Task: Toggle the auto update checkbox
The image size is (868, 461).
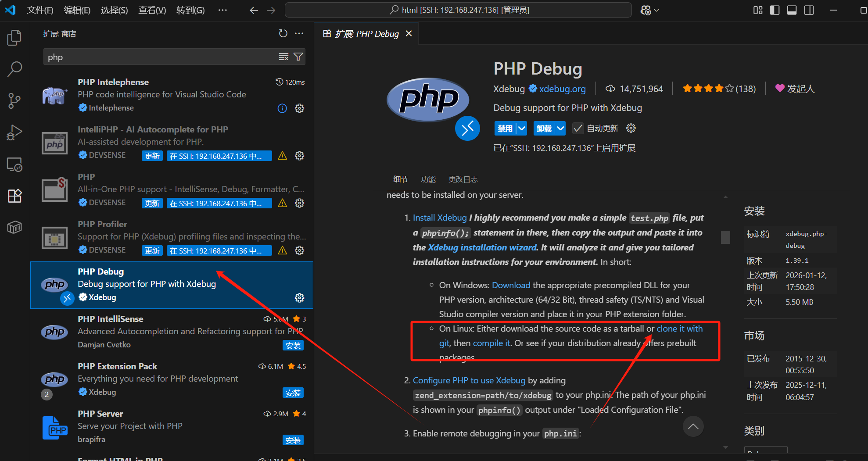Action: point(578,129)
